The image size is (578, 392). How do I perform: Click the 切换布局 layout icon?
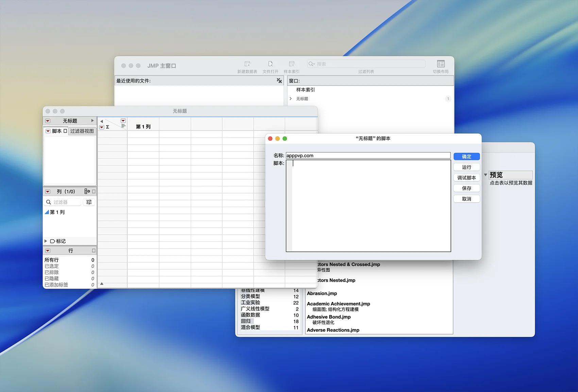441,64
